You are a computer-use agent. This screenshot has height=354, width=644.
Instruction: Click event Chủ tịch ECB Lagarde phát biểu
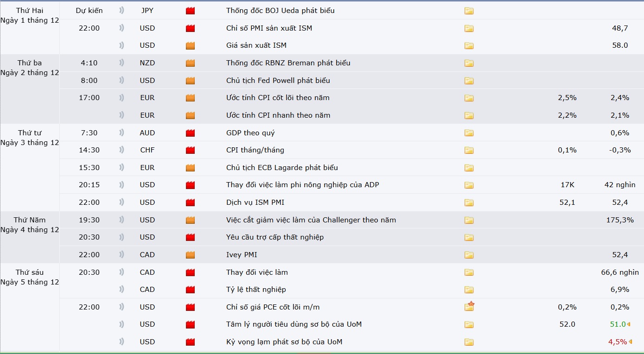coord(282,168)
